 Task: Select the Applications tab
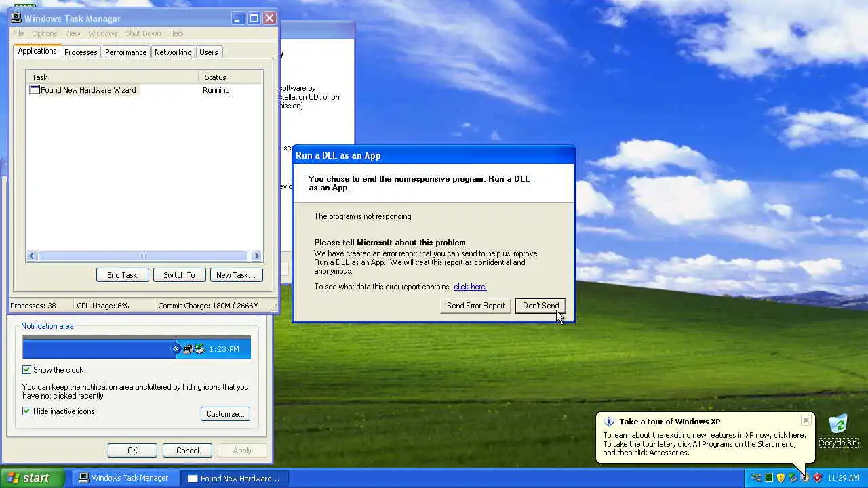(37, 51)
